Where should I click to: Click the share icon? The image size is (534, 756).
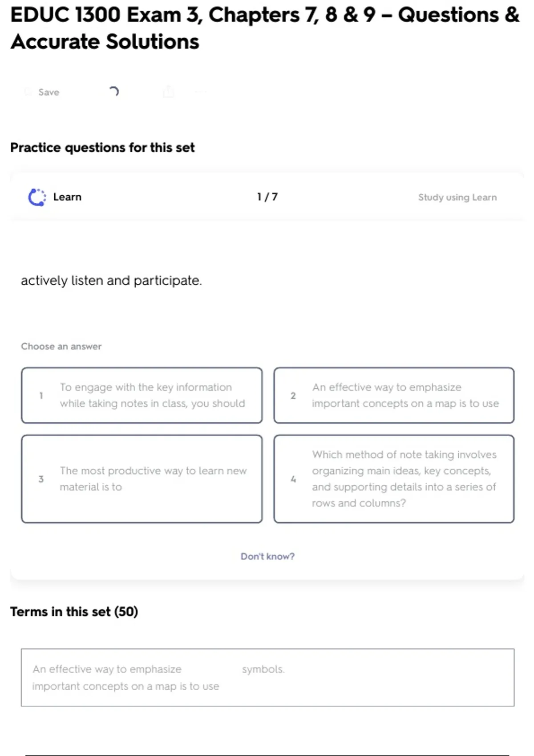pos(169,92)
